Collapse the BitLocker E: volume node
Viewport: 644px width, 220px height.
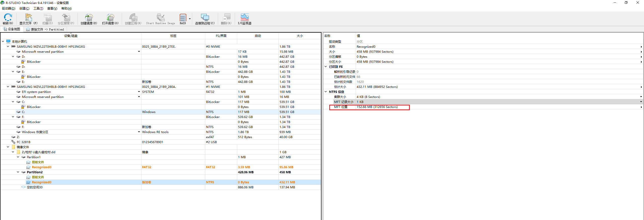tap(13, 72)
